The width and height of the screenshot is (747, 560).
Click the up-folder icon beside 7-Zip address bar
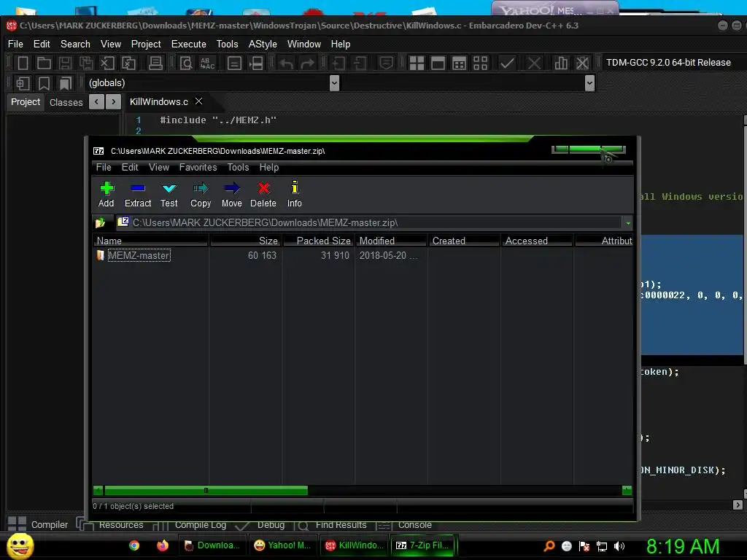pyautogui.click(x=100, y=223)
